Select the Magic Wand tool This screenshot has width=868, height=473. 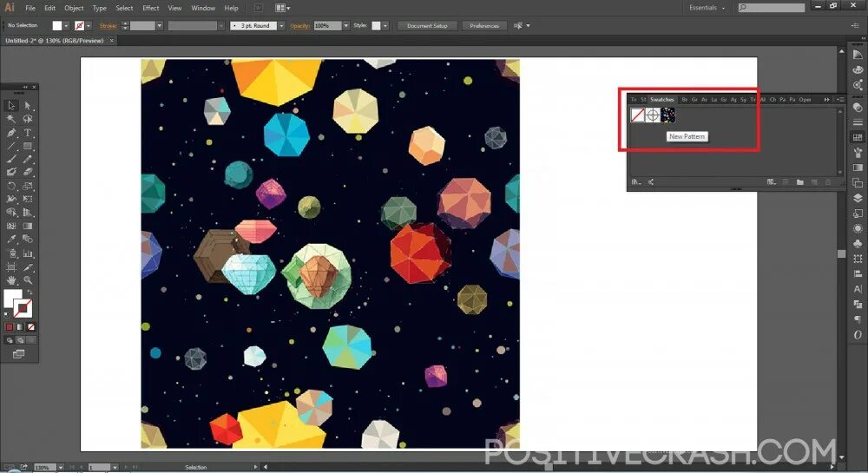11,119
